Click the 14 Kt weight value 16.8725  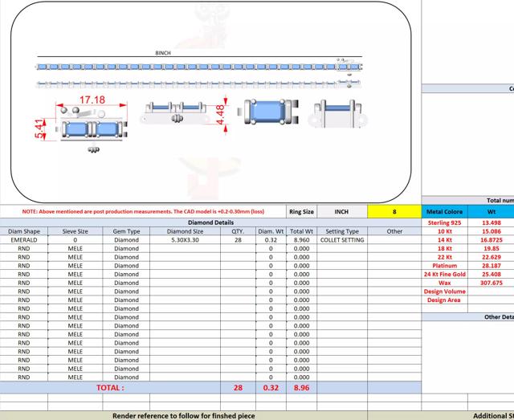tap(491, 240)
